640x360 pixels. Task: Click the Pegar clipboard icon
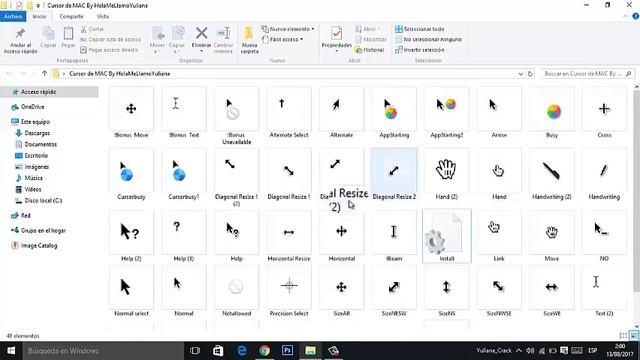click(68, 34)
